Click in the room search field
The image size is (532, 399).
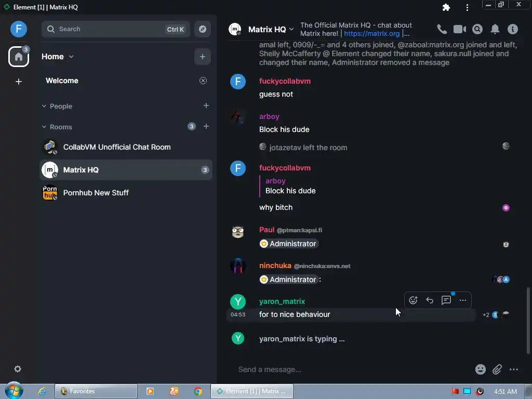coord(116,29)
